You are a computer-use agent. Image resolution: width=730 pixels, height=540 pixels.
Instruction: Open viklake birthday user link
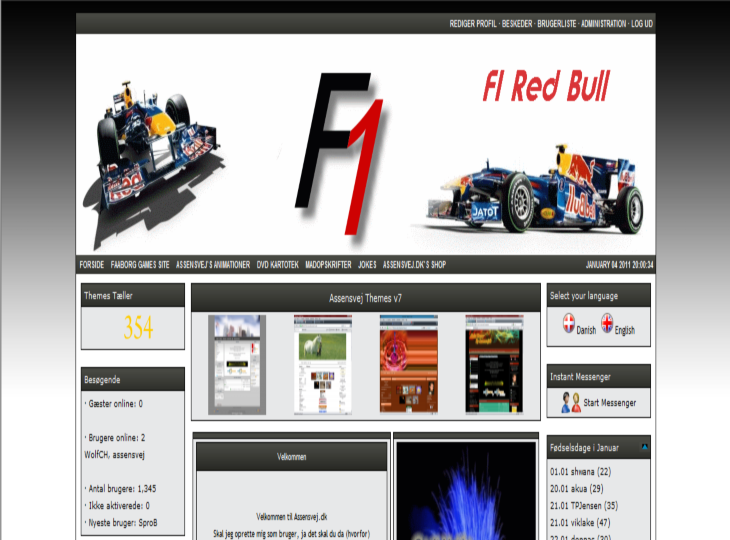coord(582,523)
